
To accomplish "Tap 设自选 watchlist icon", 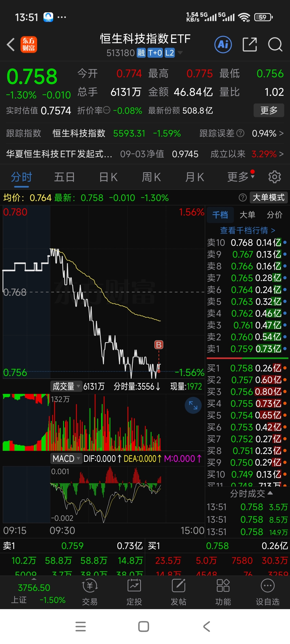I will [267, 592].
